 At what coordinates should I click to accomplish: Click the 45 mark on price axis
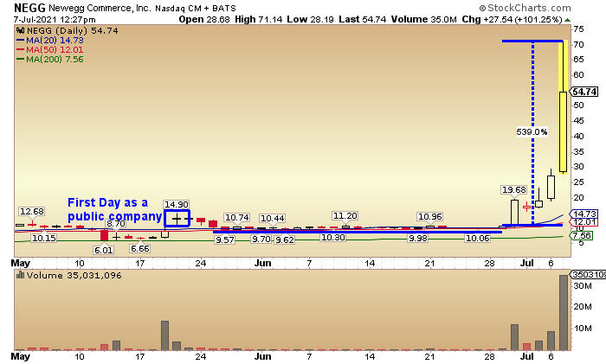(578, 121)
